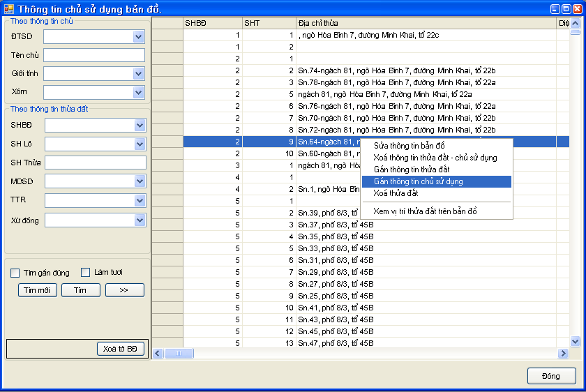Choose 'Gán thông tin chủ sử dụng' menu item
The image size is (586, 392).
click(x=418, y=181)
